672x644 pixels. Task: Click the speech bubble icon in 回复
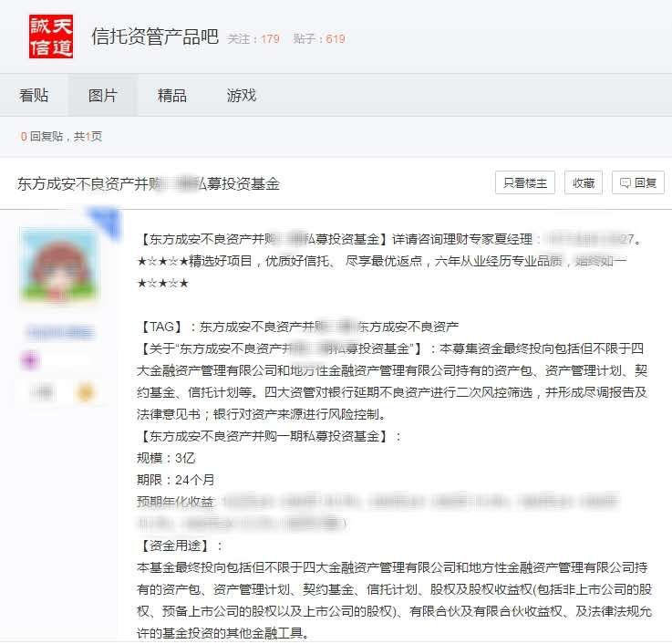pos(625,183)
